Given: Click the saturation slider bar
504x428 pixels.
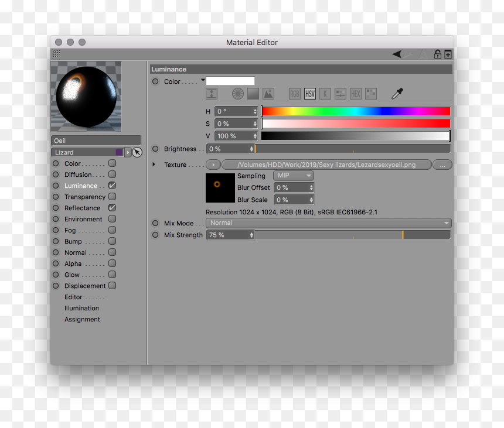Looking at the screenshot, I should [x=356, y=124].
